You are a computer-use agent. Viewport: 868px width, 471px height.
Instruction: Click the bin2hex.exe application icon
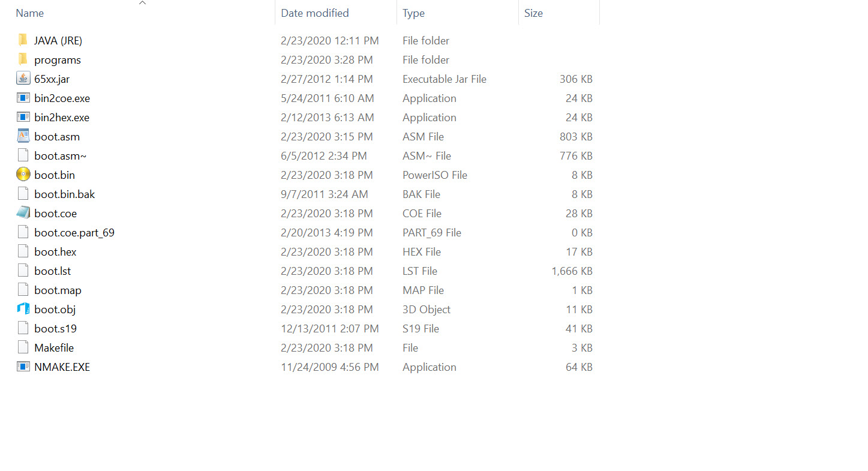point(23,117)
